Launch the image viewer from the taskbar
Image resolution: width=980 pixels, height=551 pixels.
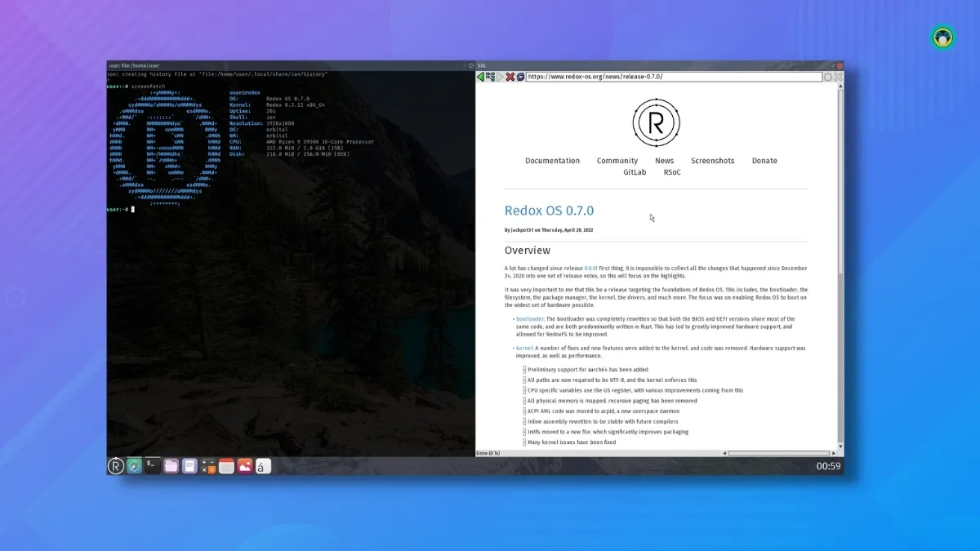[x=245, y=465]
